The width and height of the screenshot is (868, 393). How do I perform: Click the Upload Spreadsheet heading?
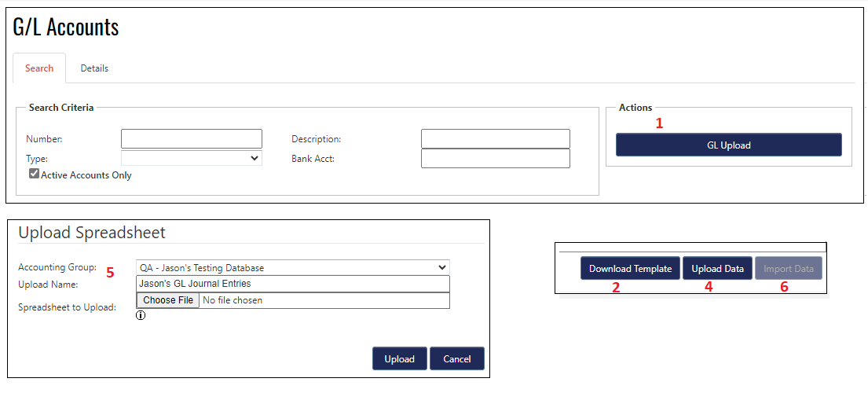(x=92, y=233)
